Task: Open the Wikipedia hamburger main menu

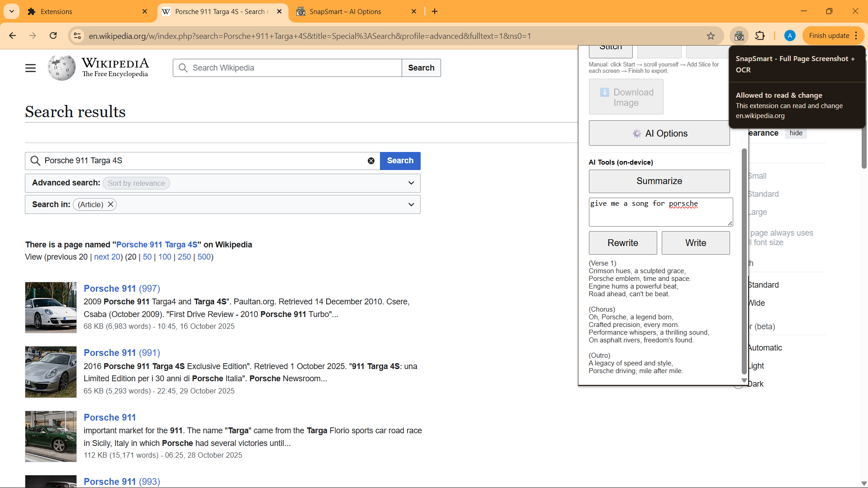Action: (x=30, y=68)
